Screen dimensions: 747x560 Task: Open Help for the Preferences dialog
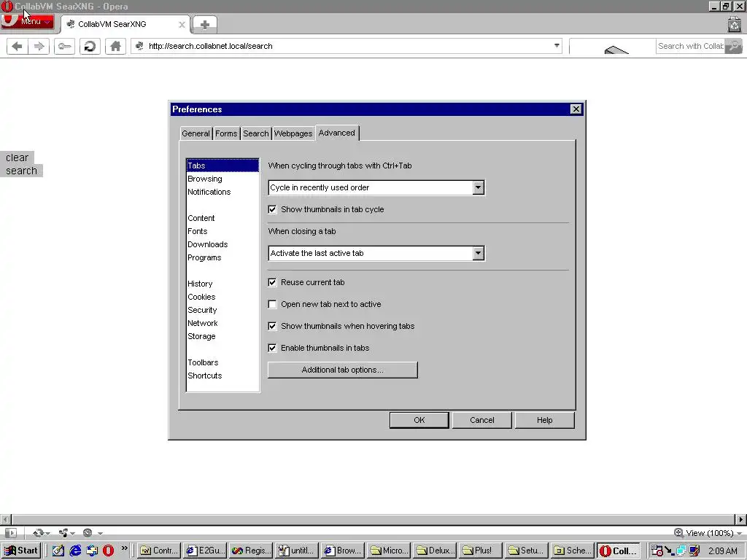544,420
